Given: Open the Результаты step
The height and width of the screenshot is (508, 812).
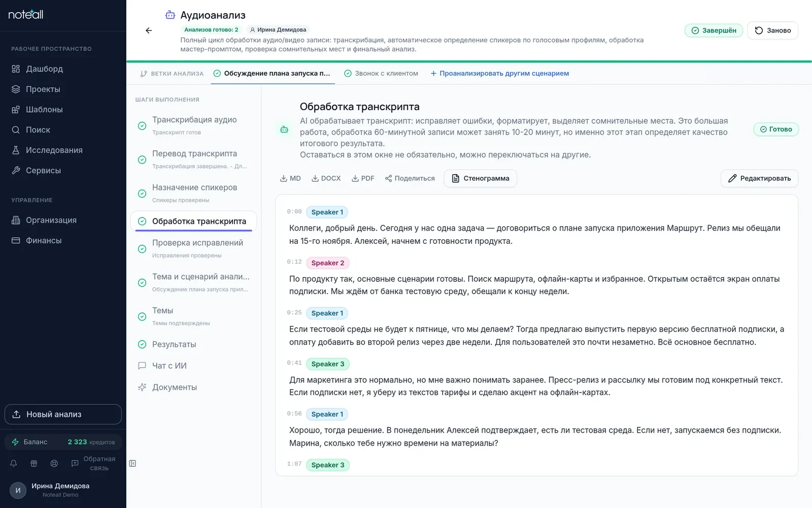Looking at the screenshot, I should pyautogui.click(x=194, y=344).
